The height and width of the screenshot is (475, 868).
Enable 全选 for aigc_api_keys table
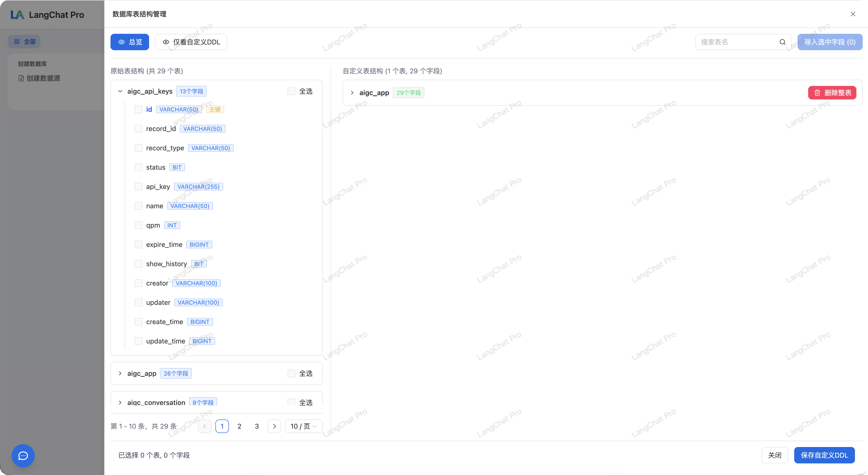[x=291, y=91]
